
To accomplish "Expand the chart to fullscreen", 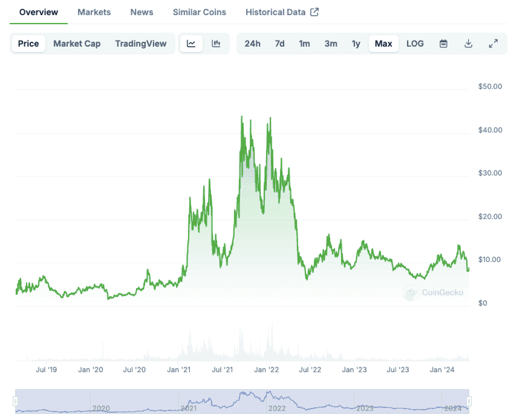I will (493, 43).
